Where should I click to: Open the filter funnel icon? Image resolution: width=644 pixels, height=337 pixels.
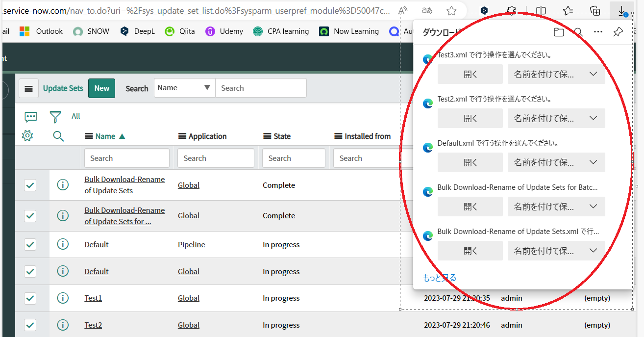click(x=55, y=117)
